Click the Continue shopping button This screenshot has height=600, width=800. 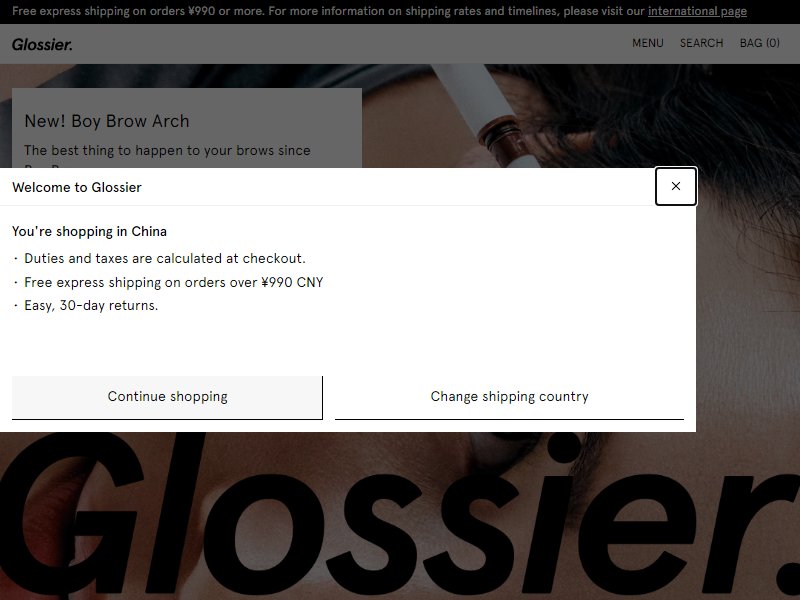point(167,397)
